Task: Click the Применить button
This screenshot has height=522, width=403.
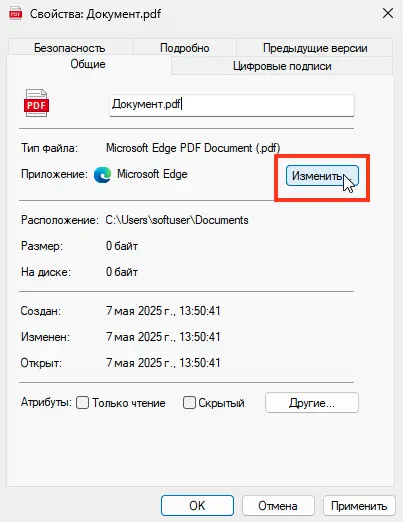Action: pos(359,506)
